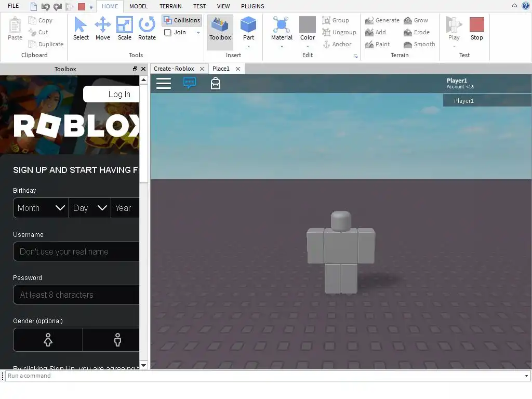Select the terrain Add tool
The image size is (532, 399).
(x=376, y=32)
